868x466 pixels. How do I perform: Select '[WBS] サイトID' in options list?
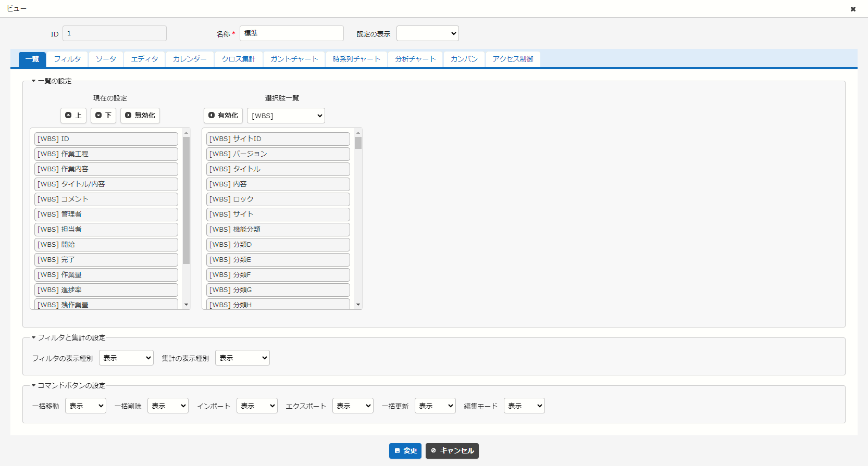(278, 139)
